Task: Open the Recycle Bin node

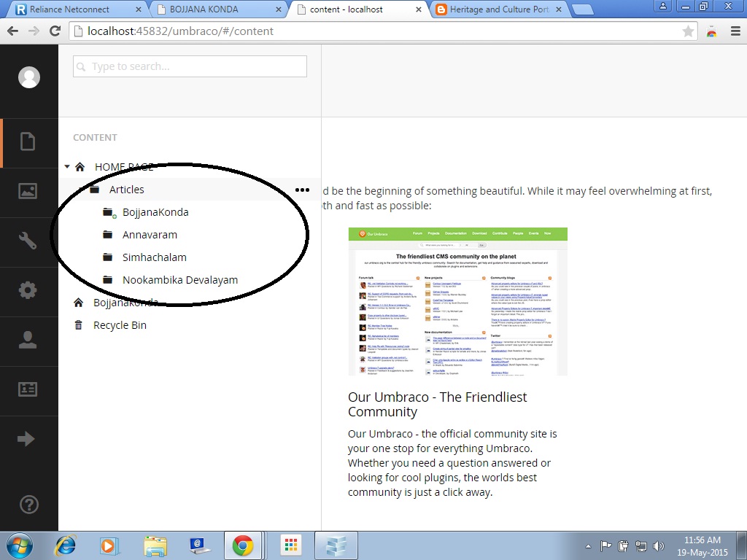Action: coord(120,325)
